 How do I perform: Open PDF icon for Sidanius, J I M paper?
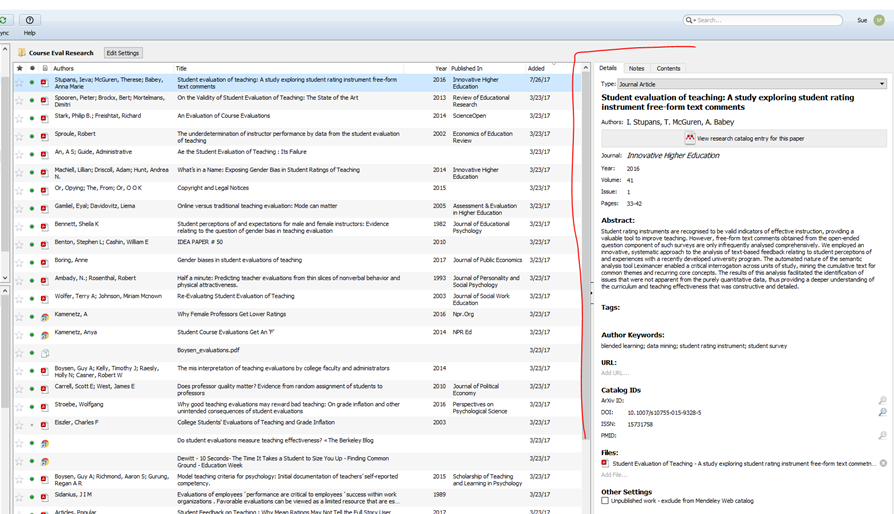(44, 497)
